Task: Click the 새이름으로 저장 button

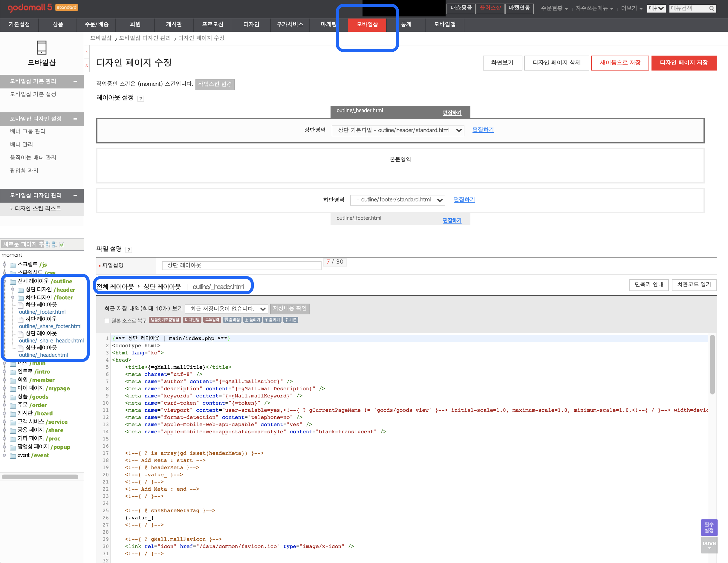Action: coord(620,63)
